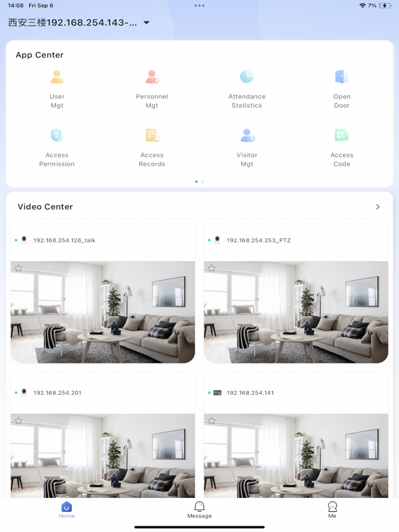Open the Access Records document icon
Screen dimensions: 399x532
click(x=152, y=135)
